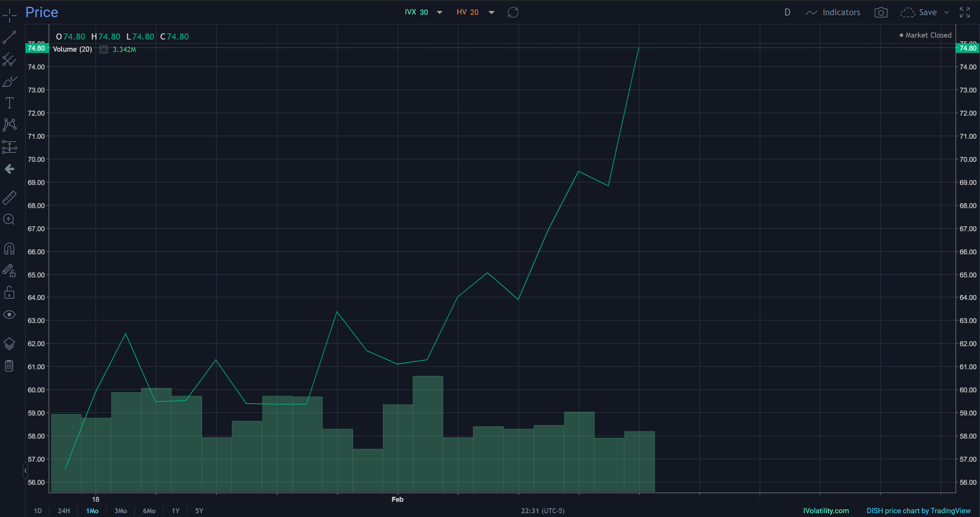The width and height of the screenshot is (980, 517).
Task: Open the prediction and measurement tools
Action: 9,147
